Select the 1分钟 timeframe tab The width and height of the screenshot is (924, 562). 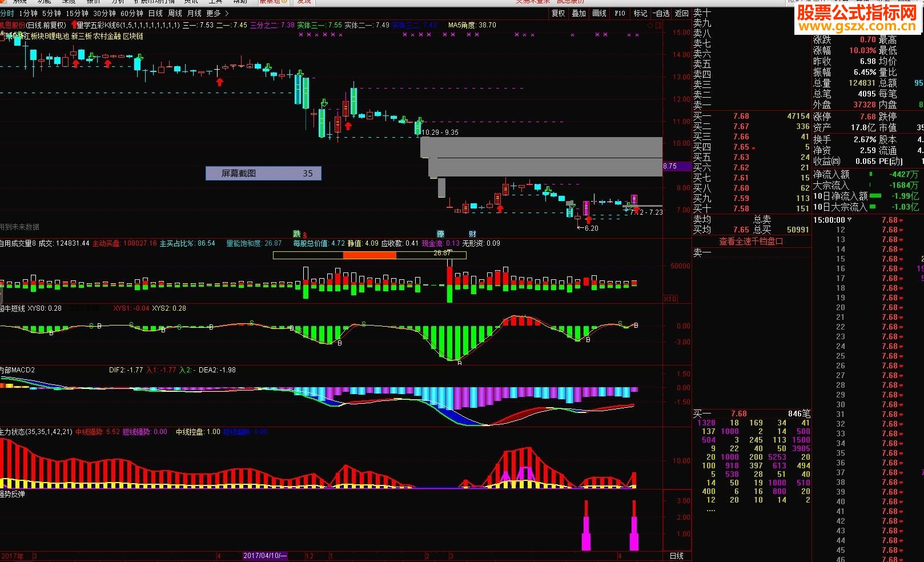tap(28, 13)
